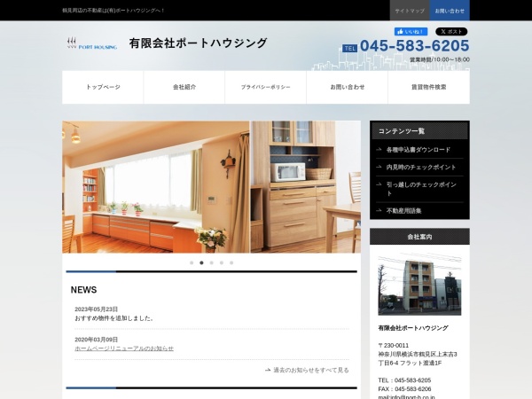Click the arrow beside 内見時のチェックポイント

pos(379,167)
